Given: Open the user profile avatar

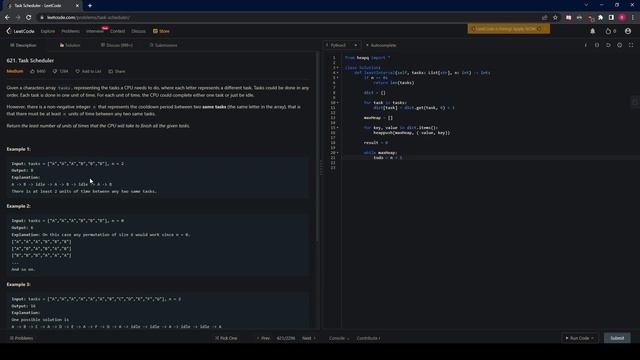Looking at the screenshot, I should click(x=628, y=31).
